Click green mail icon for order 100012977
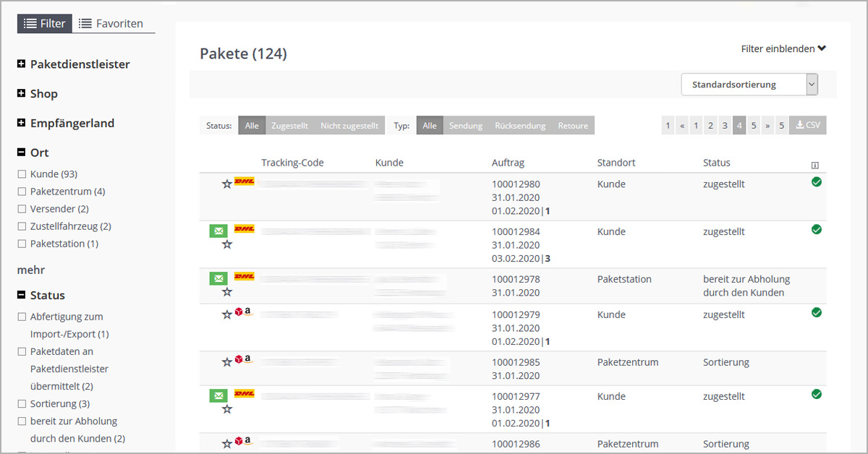 [x=218, y=395]
